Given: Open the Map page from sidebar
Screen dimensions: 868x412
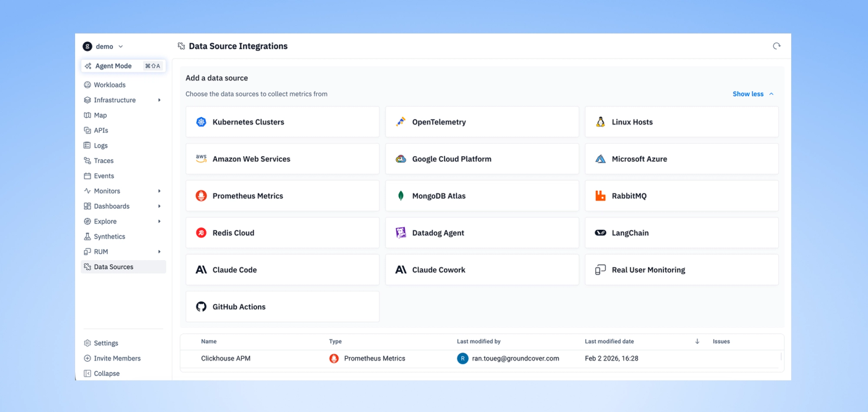Looking at the screenshot, I should click(x=123, y=115).
